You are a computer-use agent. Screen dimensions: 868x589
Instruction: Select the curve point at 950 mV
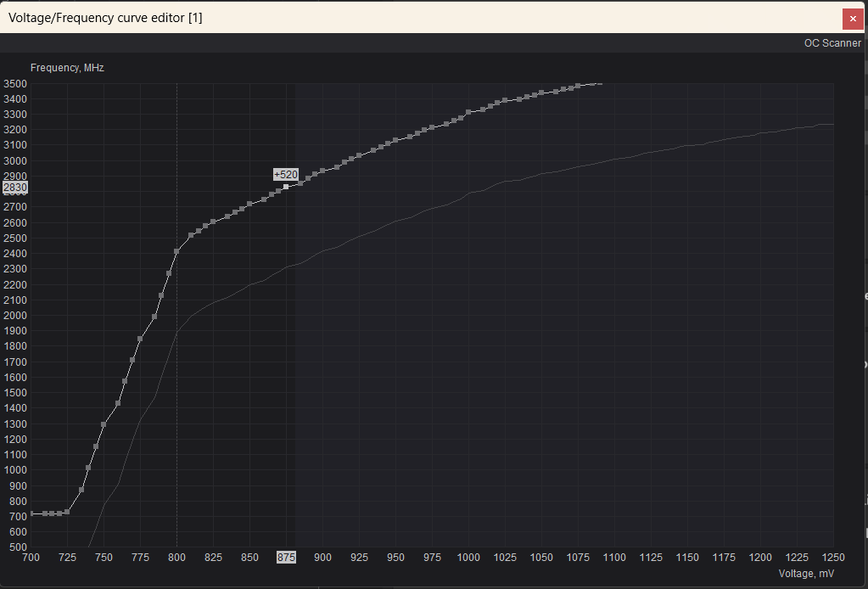point(395,141)
